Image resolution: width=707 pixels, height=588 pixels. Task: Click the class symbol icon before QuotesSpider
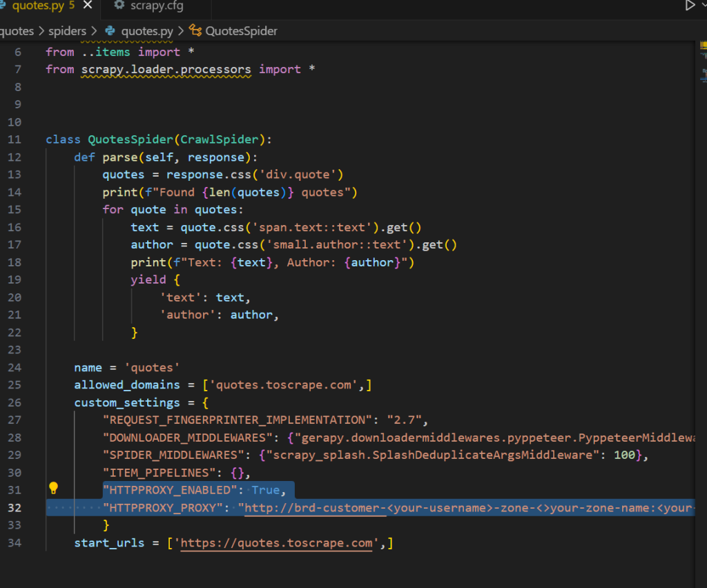(195, 30)
